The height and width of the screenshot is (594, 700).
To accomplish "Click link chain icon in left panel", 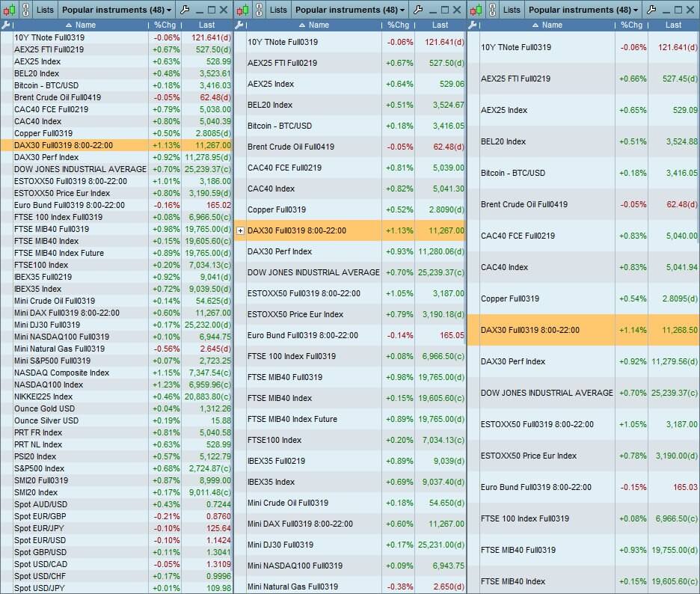I will pos(26,10).
